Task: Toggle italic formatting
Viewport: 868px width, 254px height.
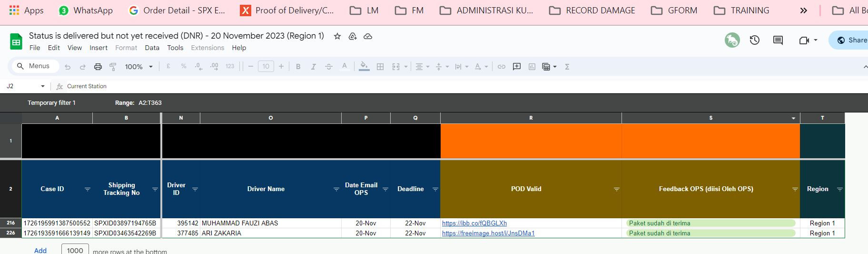Action: coord(314,67)
